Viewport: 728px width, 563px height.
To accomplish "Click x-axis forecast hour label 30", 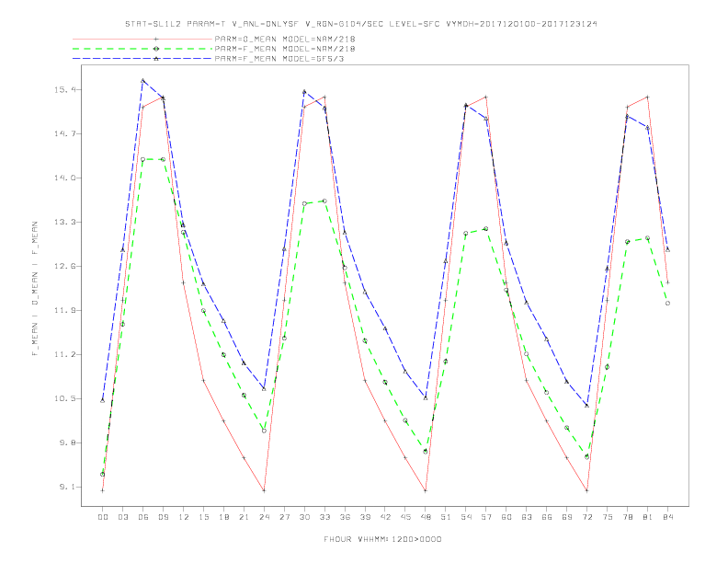I will 304,517.
